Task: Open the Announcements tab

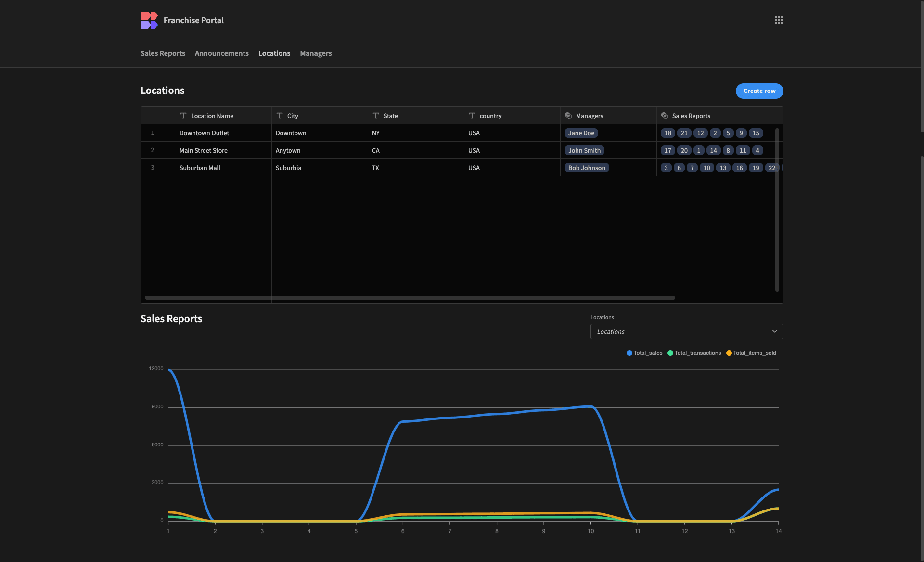Action: [222, 53]
